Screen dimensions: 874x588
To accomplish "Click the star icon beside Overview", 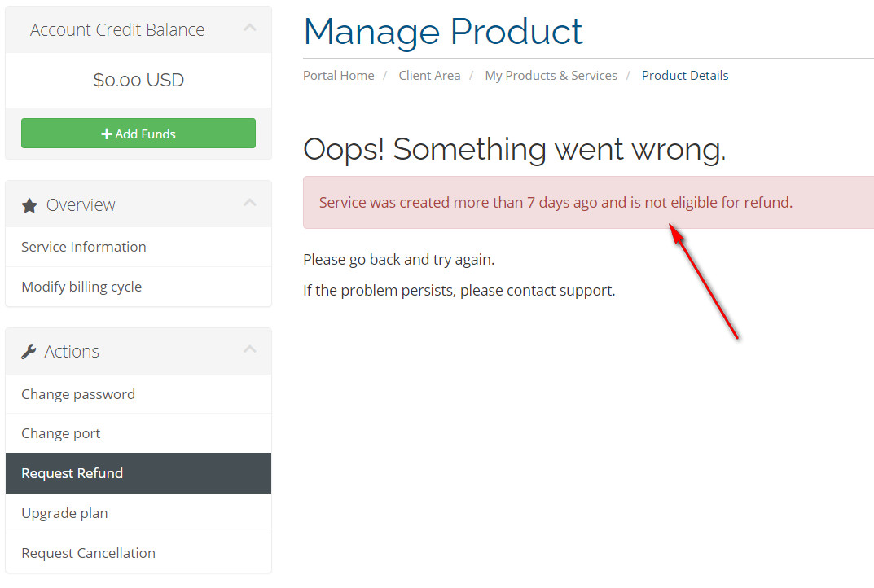I will [29, 205].
